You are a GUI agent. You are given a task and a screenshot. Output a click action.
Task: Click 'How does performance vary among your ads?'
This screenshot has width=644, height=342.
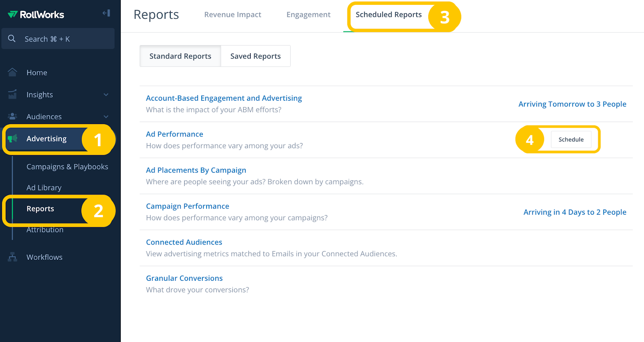click(224, 146)
